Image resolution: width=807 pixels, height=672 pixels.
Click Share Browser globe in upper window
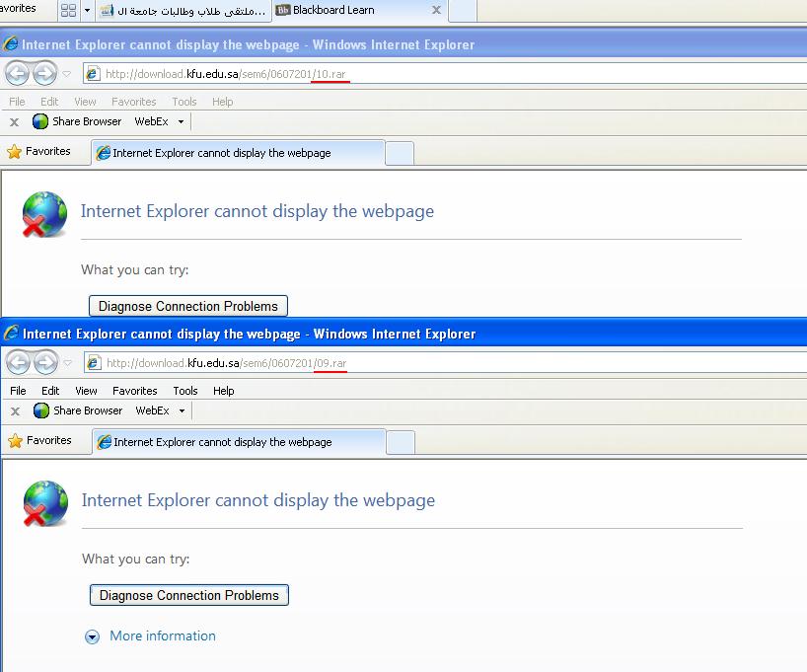[40, 121]
